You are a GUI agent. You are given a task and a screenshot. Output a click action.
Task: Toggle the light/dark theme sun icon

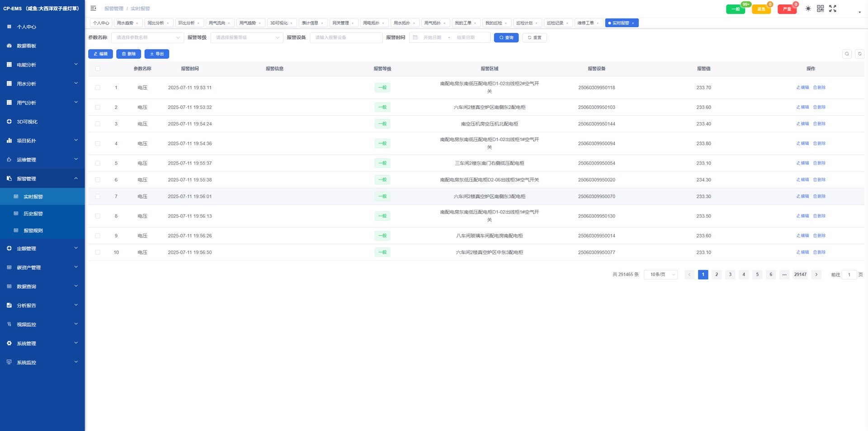pos(808,9)
